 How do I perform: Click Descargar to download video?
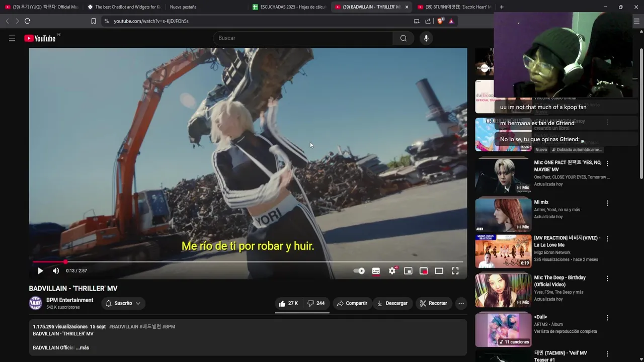pos(392,303)
